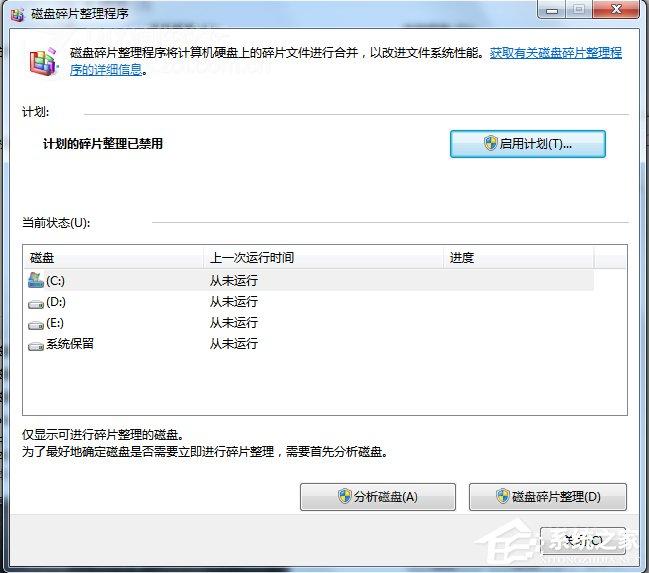
Task: Click the large defragmenter icon beside the description
Action: pyautogui.click(x=43, y=62)
